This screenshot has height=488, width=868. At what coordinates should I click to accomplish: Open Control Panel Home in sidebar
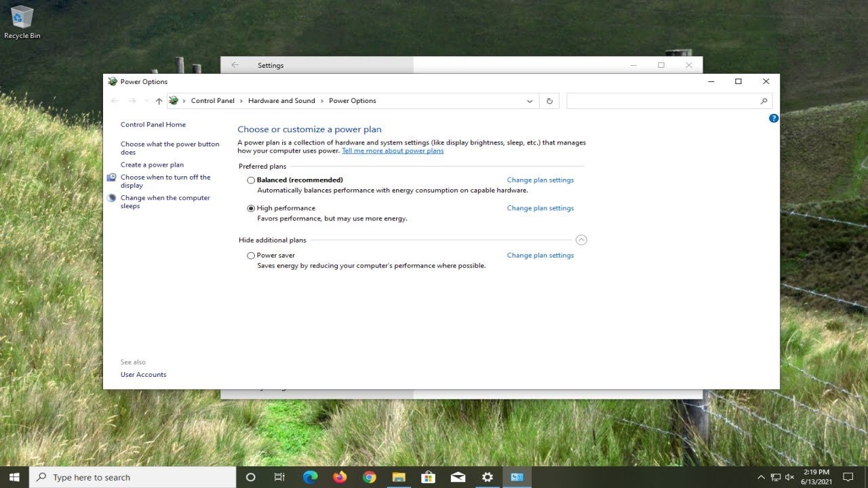153,125
